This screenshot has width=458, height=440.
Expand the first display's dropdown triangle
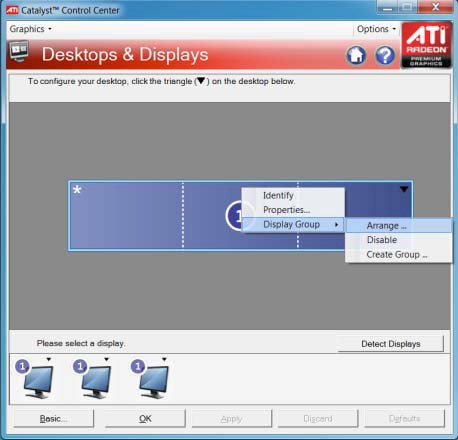point(49,359)
